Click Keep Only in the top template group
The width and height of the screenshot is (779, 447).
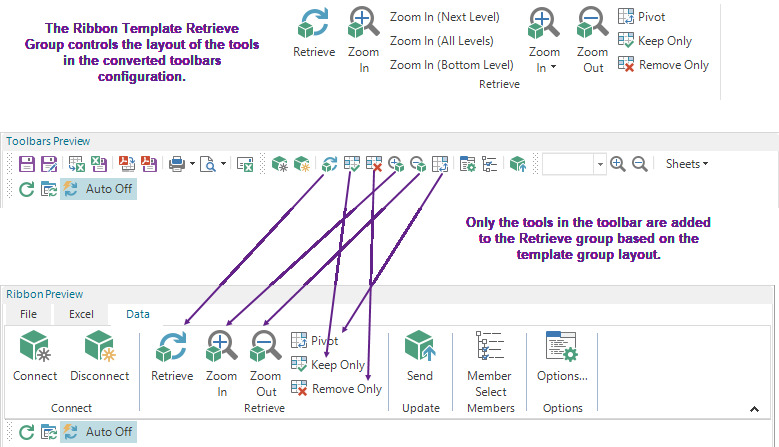point(655,41)
